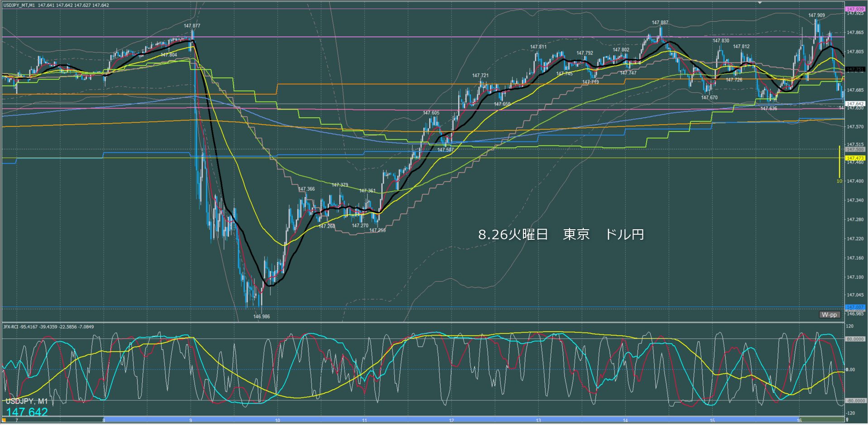Select the black 147.751 price tag
The width and height of the screenshot is (868, 425).
pyautogui.click(x=854, y=69)
